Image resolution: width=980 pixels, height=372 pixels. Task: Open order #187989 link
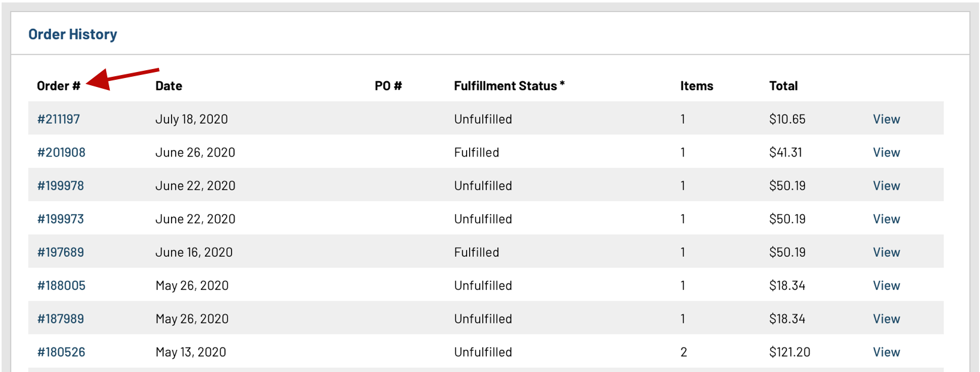point(61,319)
